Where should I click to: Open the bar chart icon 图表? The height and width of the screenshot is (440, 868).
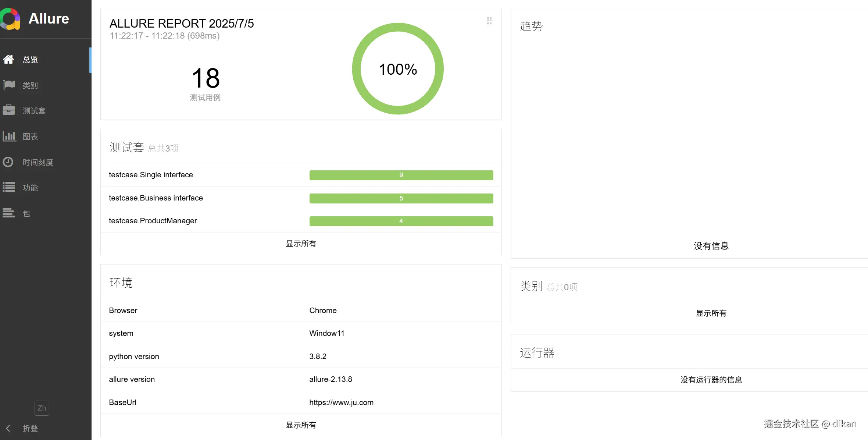pos(9,136)
